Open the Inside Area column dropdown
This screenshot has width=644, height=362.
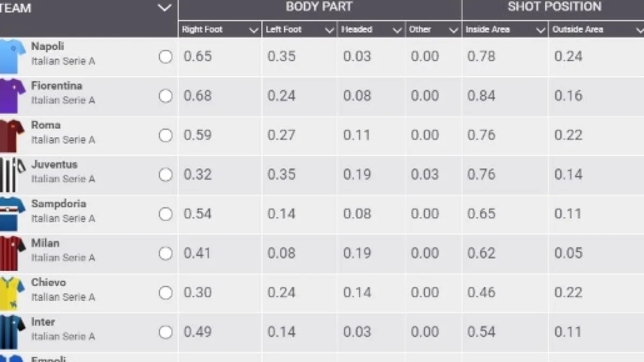tap(541, 31)
